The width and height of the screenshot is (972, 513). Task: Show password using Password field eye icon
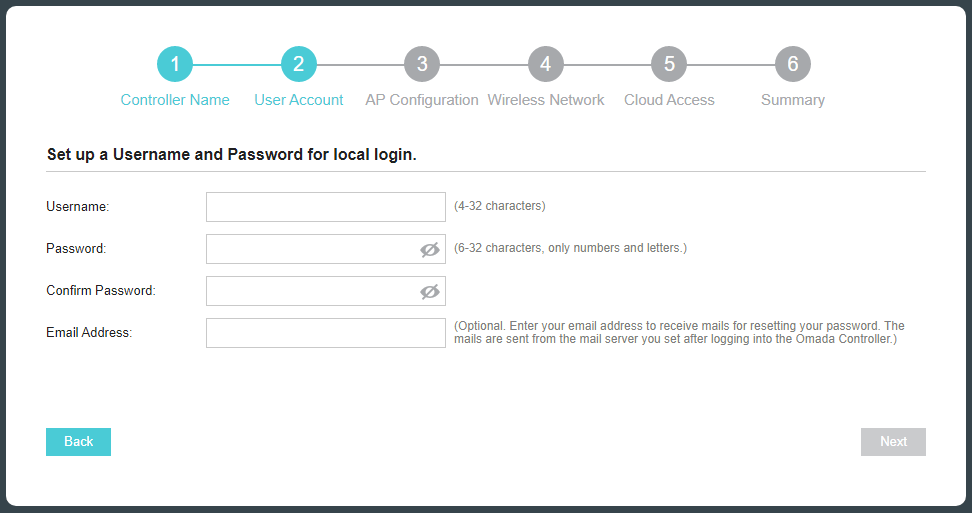(430, 250)
